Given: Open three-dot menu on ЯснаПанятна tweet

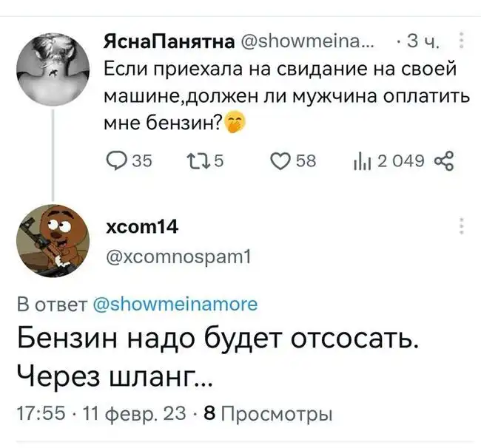Looking at the screenshot, I should [463, 41].
